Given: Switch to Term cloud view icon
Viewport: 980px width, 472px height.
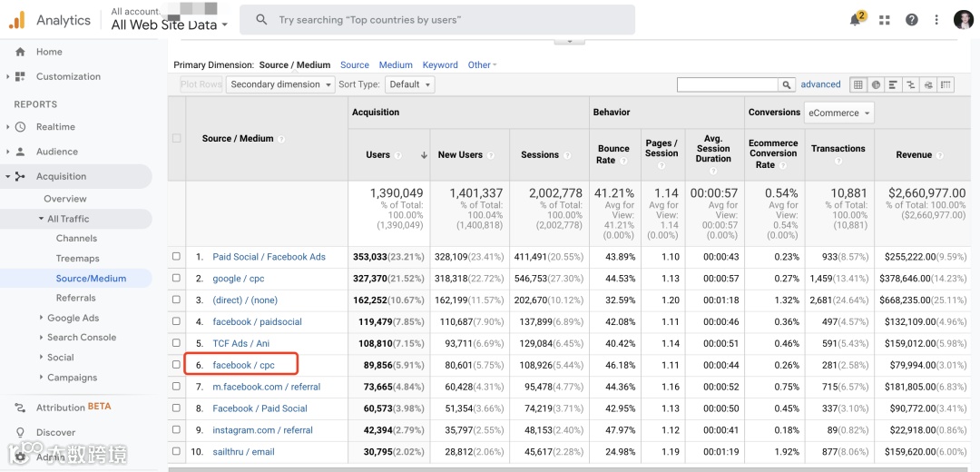Looking at the screenshot, I should 928,84.
